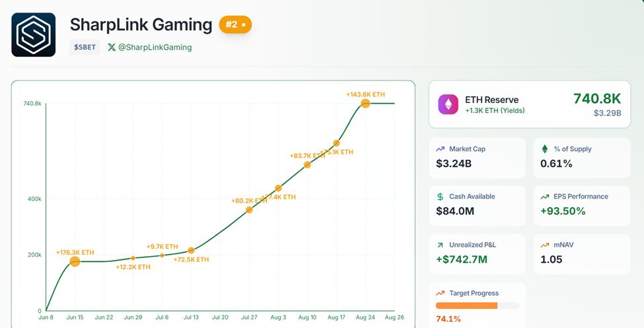Select the +176.3K ETH chart point
Image resolution: width=644 pixels, height=328 pixels.
pyautogui.click(x=75, y=261)
